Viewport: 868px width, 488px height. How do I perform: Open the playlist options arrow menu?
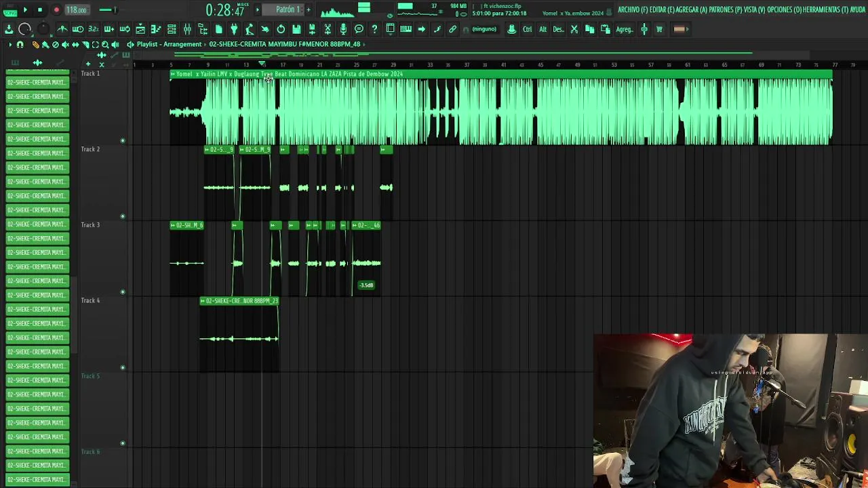(10, 45)
